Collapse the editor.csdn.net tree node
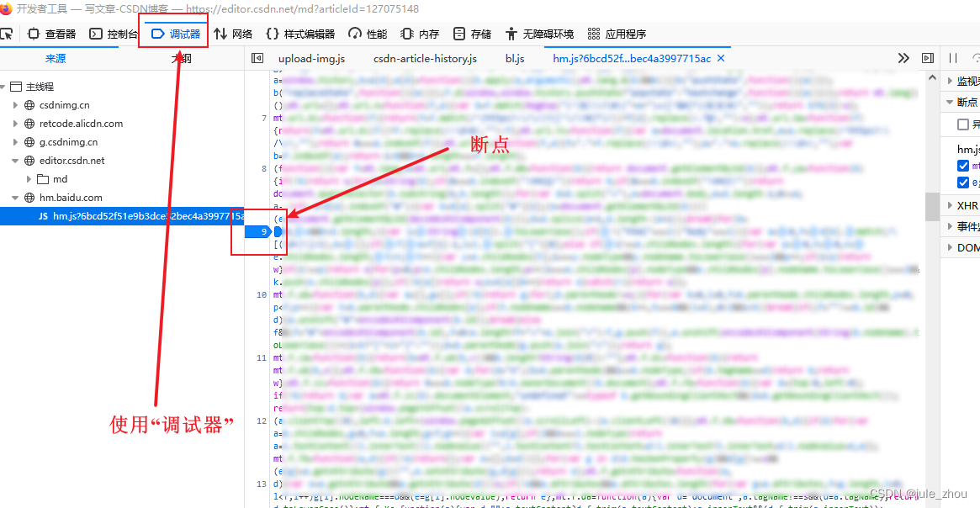This screenshot has height=508, width=980. point(15,161)
